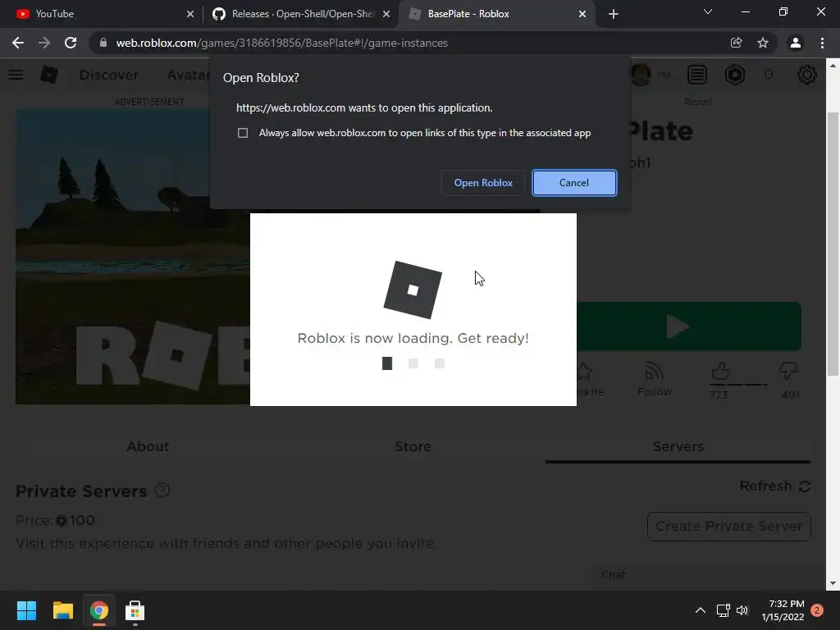Image resolution: width=840 pixels, height=630 pixels.
Task: Open the Store tab
Action: 413,446
